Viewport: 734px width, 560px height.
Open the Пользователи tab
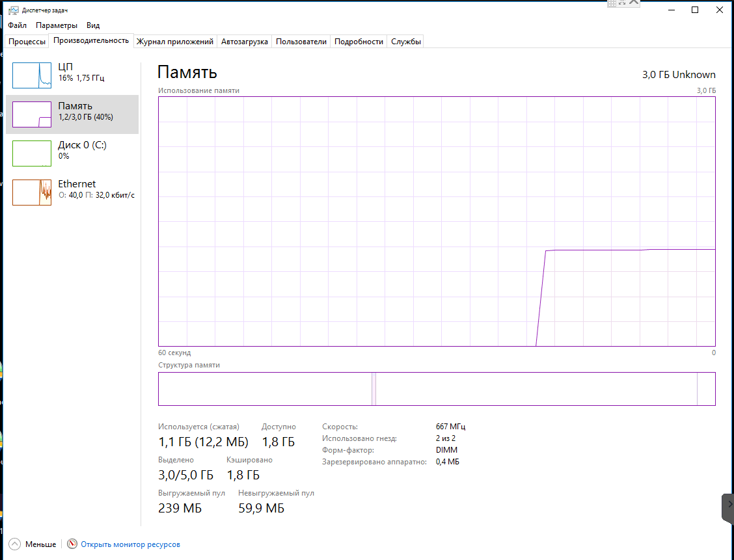coord(301,42)
